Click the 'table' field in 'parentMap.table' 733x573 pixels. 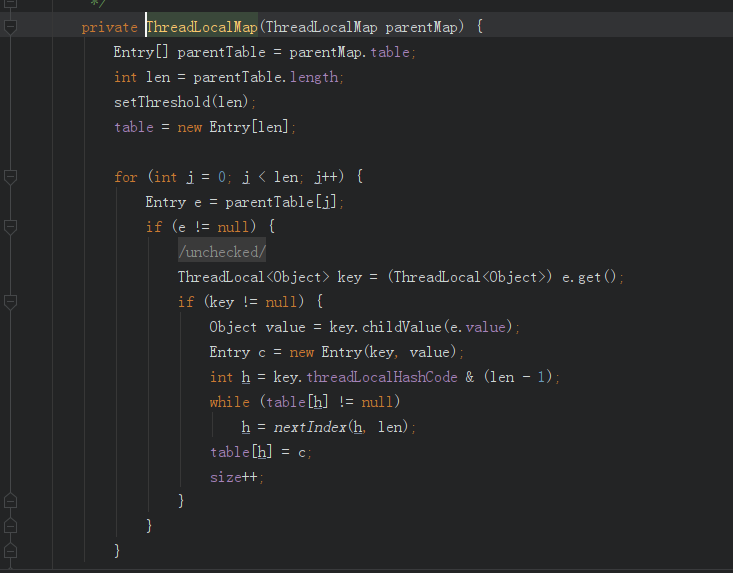[x=390, y=52]
